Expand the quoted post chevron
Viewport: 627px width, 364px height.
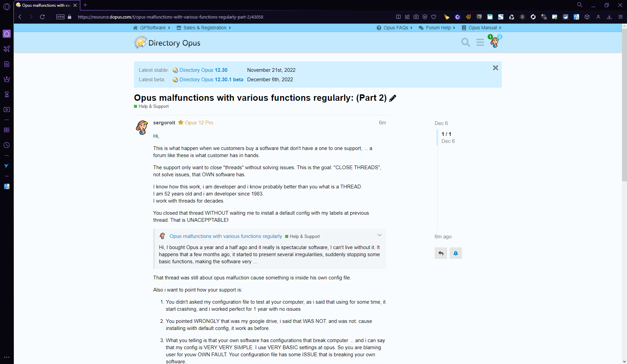pos(379,235)
